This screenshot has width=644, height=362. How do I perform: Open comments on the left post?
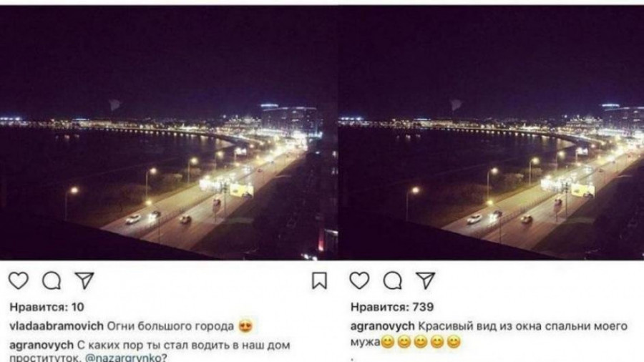[52, 281]
